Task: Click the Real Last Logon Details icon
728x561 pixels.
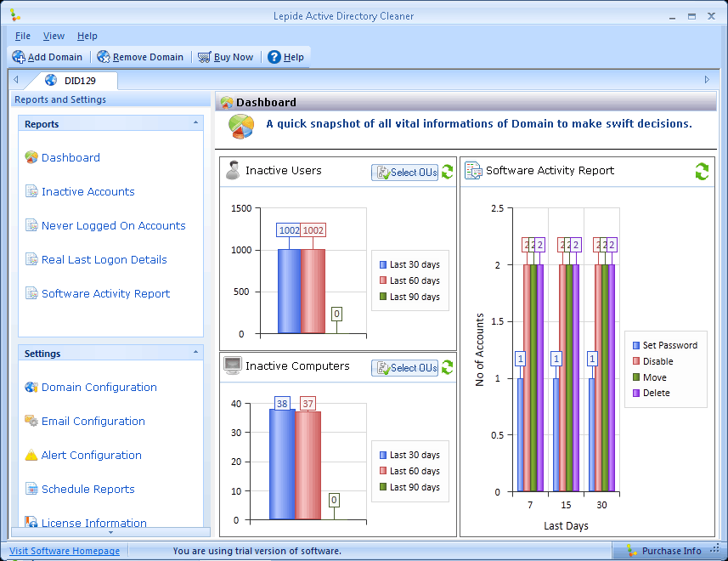Action: (x=31, y=259)
